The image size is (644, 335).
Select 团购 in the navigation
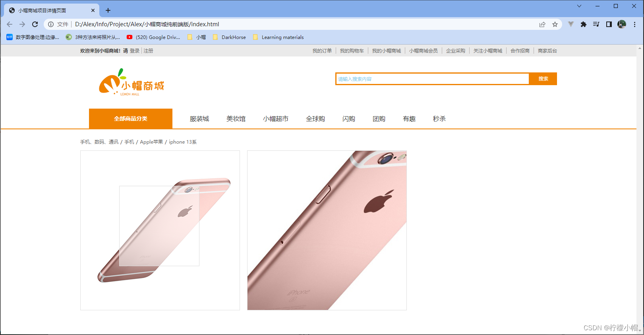click(x=379, y=119)
